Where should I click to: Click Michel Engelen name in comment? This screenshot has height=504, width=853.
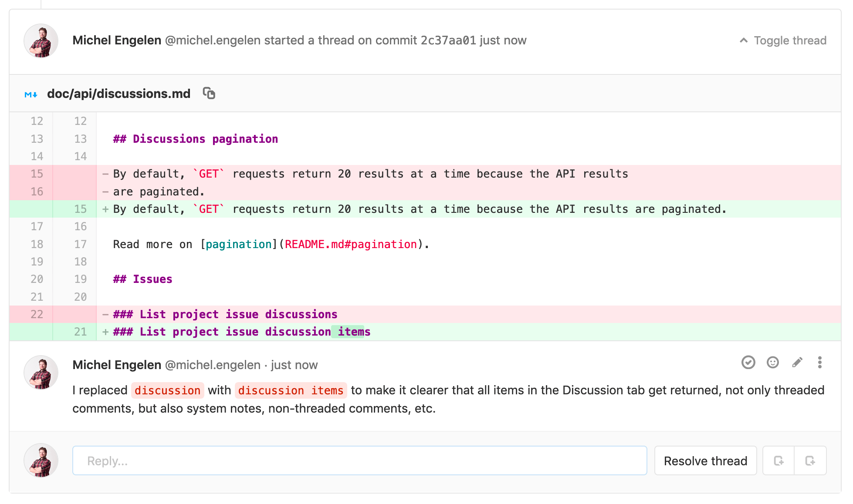[x=117, y=365]
